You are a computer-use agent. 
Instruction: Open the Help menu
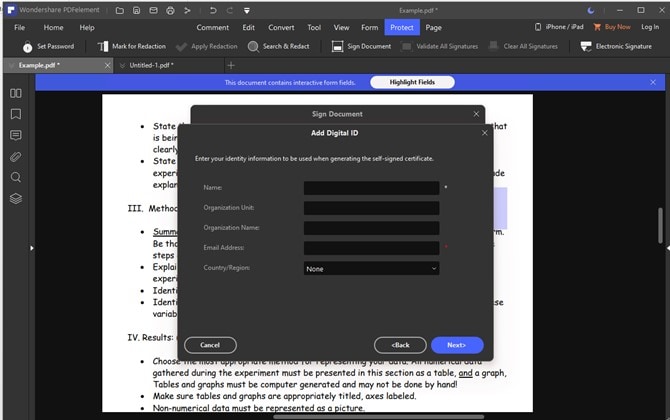(87, 27)
